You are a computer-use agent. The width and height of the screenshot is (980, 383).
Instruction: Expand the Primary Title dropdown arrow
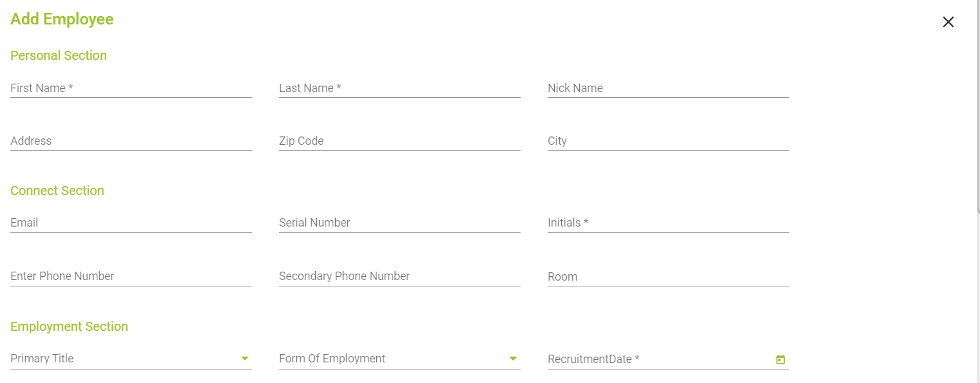245,359
